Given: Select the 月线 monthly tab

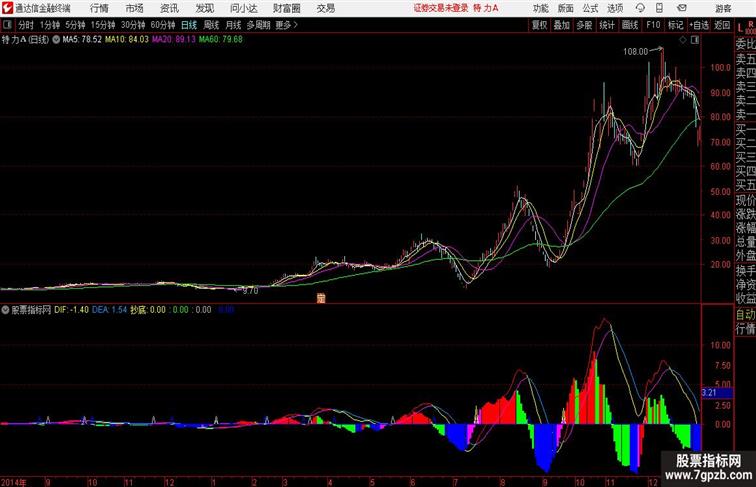Looking at the screenshot, I should 233,25.
